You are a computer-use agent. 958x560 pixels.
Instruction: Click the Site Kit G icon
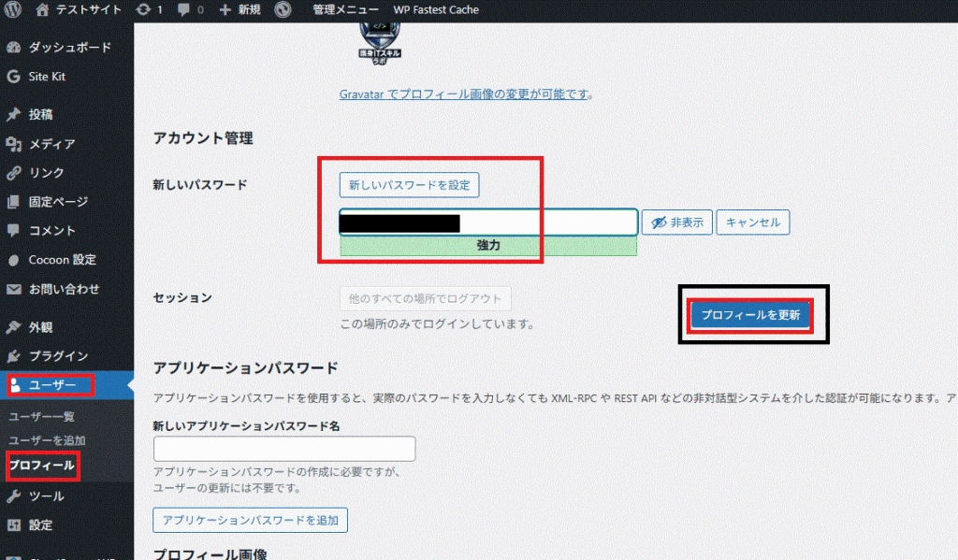13,77
